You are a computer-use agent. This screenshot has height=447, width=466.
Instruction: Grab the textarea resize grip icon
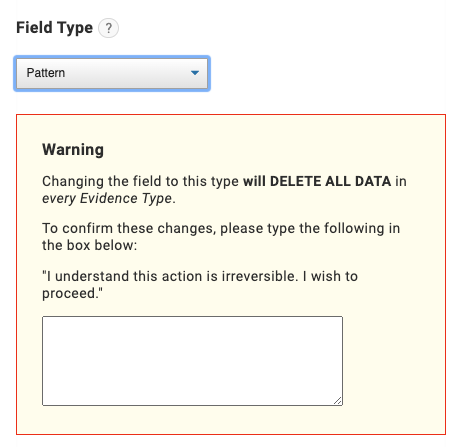(x=338, y=401)
